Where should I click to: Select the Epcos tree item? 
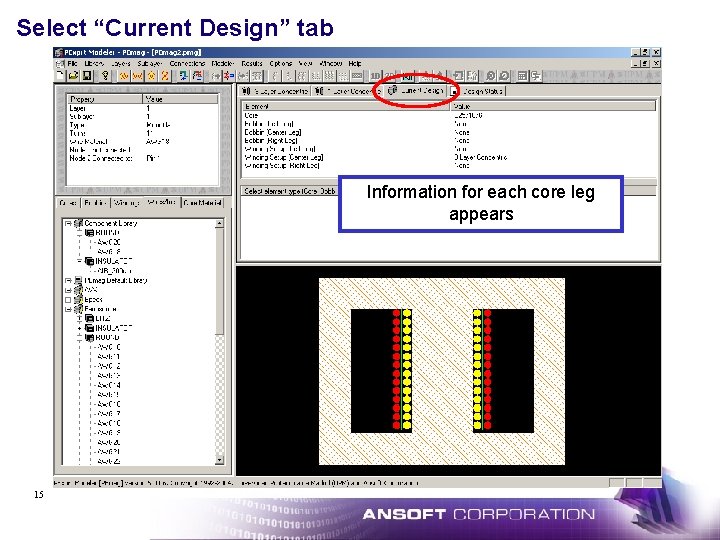pyautogui.click(x=93, y=299)
